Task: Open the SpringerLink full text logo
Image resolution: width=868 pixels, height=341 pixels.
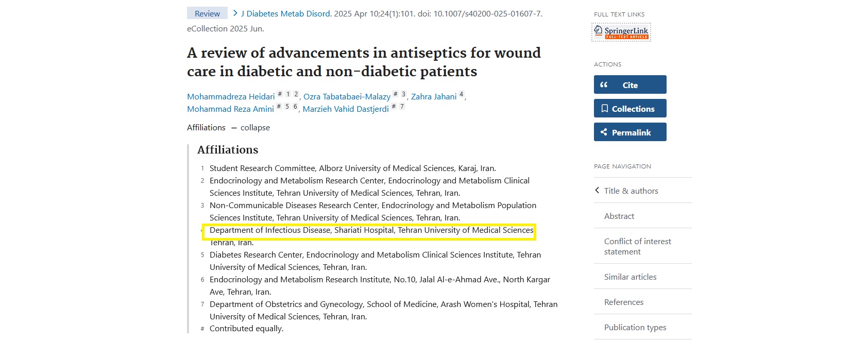Action: tap(621, 32)
